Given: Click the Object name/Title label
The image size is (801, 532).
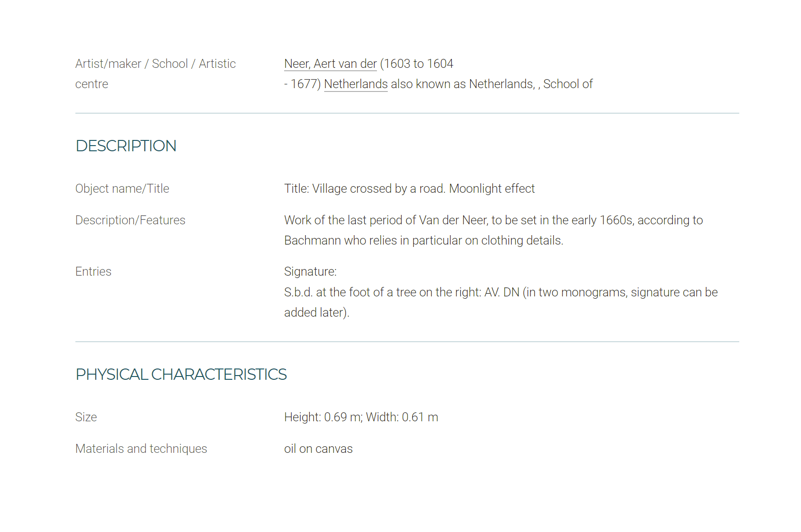Looking at the screenshot, I should (122, 188).
